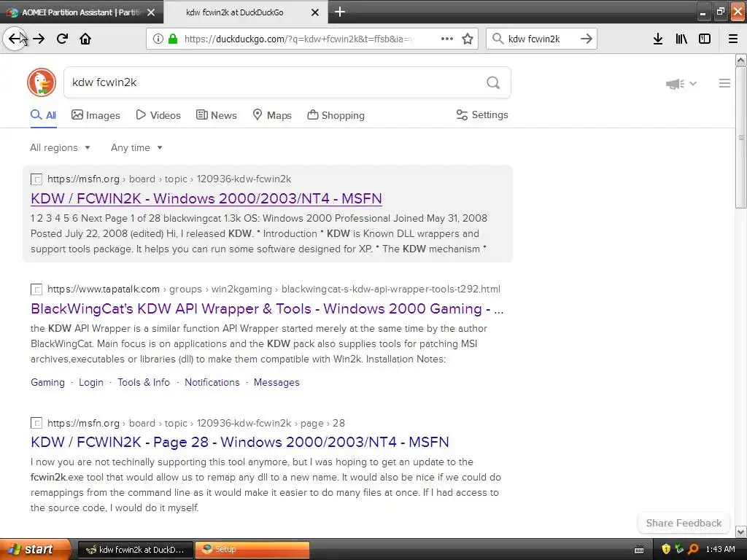
Task: Switch to News results
Action: click(x=216, y=115)
